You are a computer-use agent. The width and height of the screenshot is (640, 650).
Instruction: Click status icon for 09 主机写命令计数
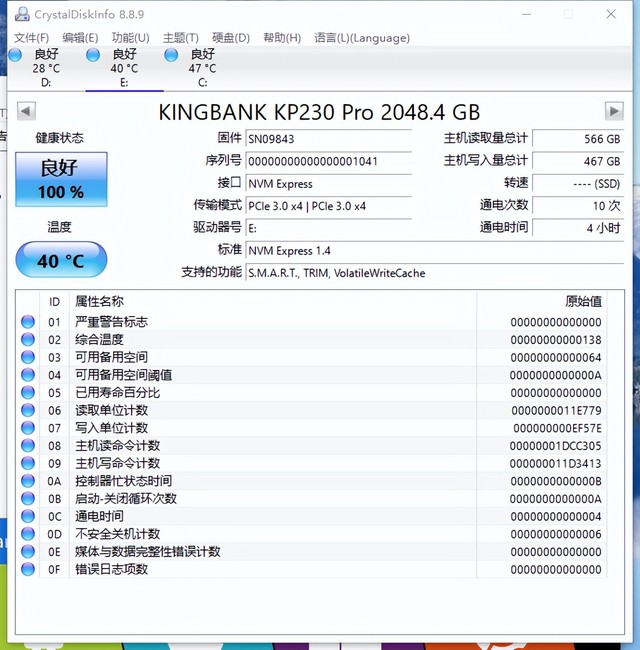(28, 463)
